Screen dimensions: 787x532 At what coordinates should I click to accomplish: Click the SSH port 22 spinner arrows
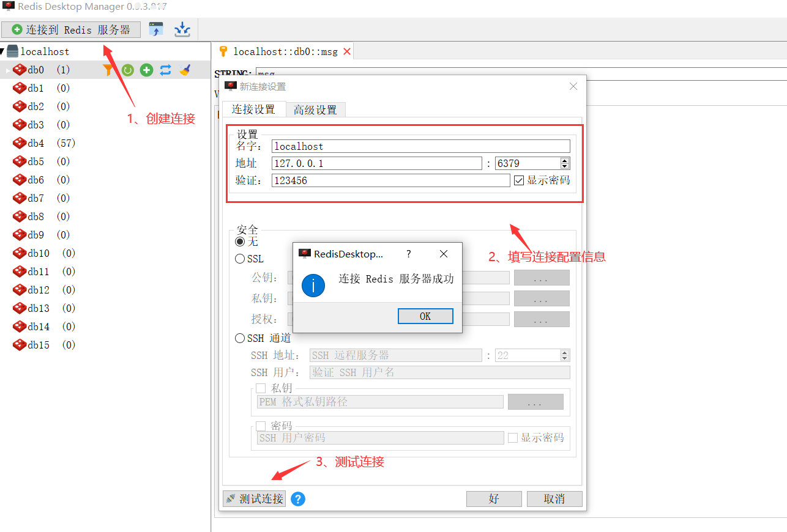pos(565,355)
